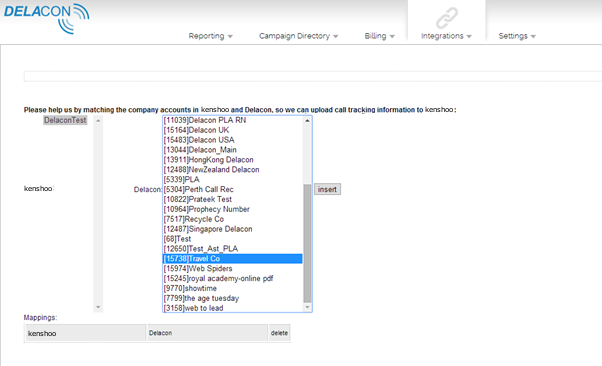
Task: Expand the Campaign Directory dropdown
Action: click(298, 36)
